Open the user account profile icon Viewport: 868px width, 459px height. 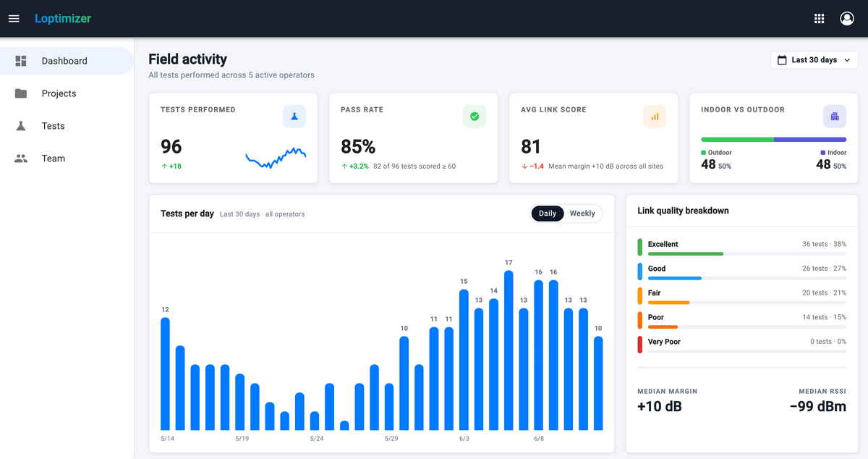(x=847, y=19)
